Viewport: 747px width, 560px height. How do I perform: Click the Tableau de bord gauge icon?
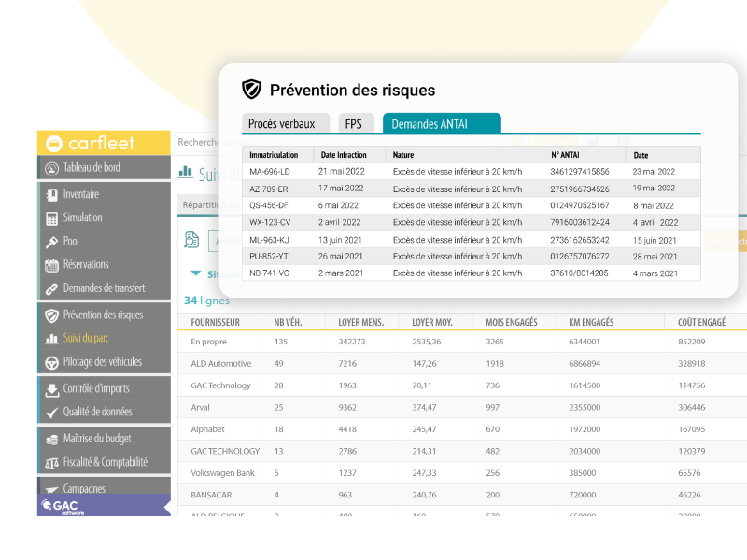click(51, 168)
